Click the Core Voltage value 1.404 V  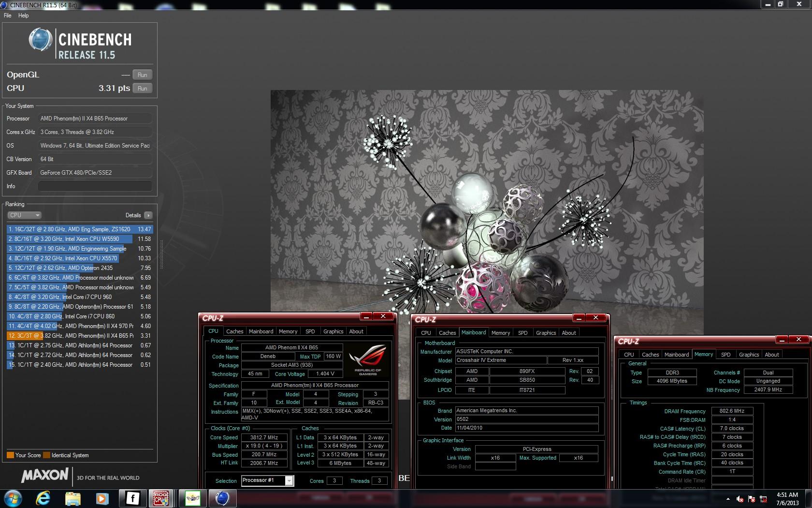coord(325,374)
